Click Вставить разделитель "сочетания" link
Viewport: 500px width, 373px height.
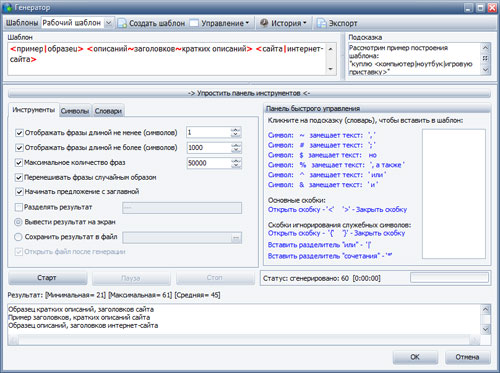pyautogui.click(x=330, y=256)
